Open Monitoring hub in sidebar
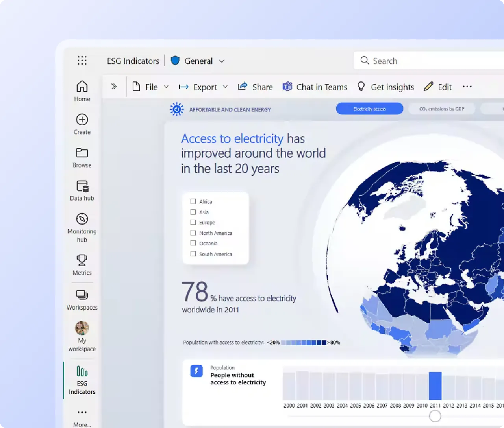The image size is (504, 428). [82, 227]
